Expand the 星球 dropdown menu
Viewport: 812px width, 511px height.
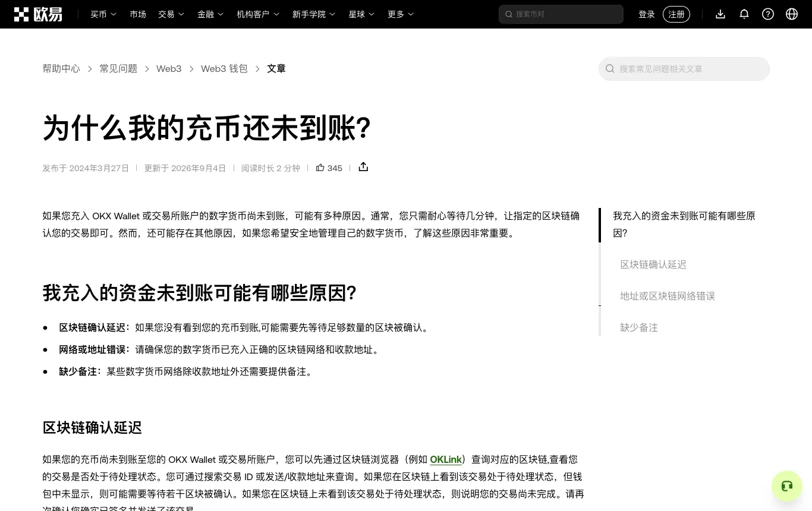tap(361, 14)
